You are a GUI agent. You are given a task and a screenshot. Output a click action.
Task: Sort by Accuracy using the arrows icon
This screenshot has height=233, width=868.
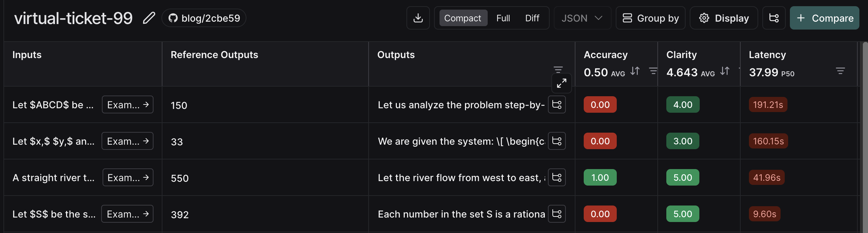[x=635, y=71]
